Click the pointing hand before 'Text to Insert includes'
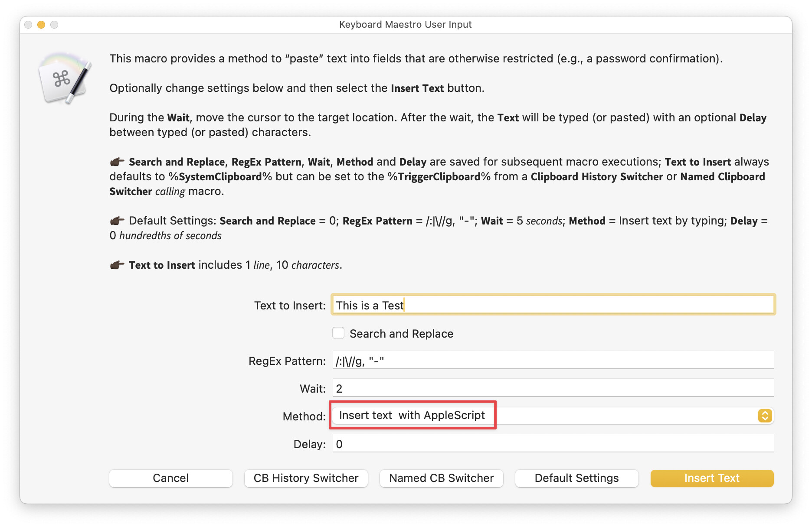The width and height of the screenshot is (812, 527). pyautogui.click(x=117, y=265)
